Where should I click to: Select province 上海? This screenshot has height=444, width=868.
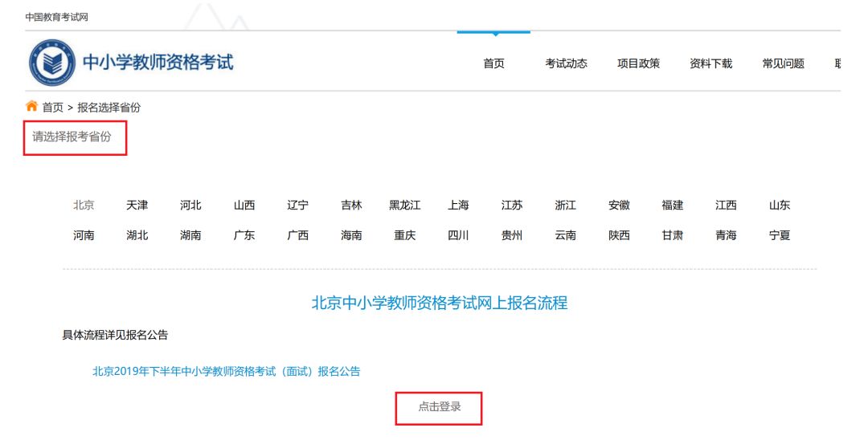coord(458,205)
